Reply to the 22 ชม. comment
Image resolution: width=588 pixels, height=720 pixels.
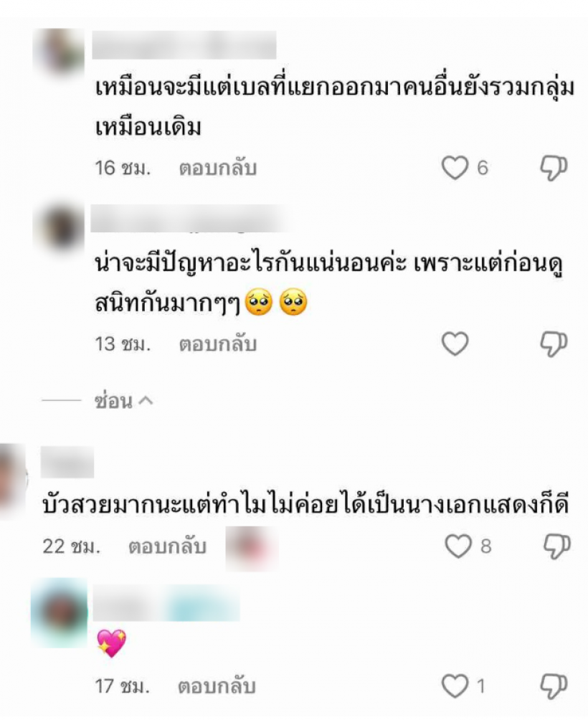167,546
